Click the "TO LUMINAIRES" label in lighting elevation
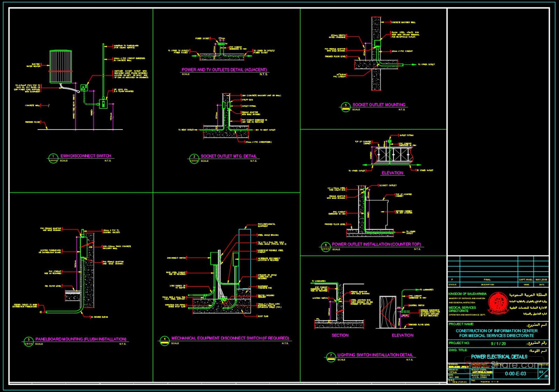This screenshot has height=392, width=559. (426, 290)
